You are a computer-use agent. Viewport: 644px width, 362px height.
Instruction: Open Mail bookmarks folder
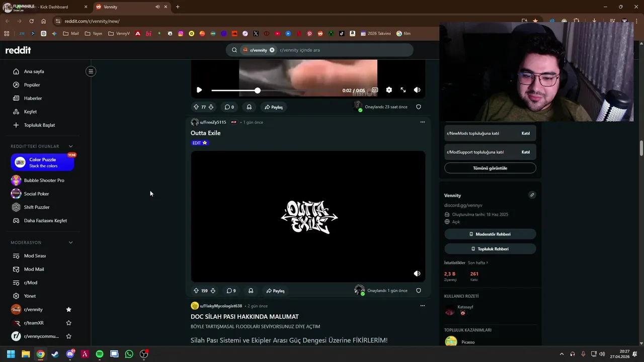(x=71, y=34)
